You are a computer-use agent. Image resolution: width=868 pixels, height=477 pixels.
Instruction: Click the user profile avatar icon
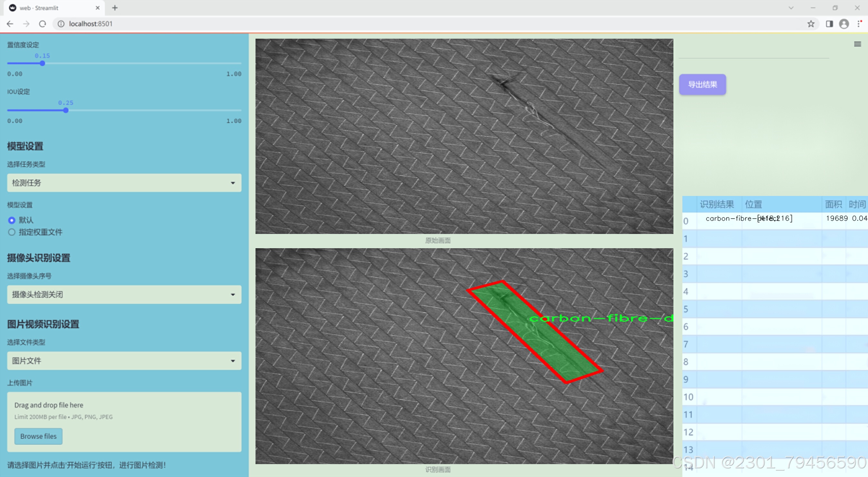tap(844, 24)
